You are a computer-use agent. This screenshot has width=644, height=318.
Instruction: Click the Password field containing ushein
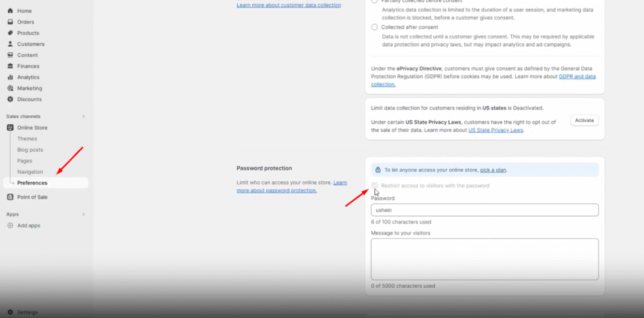click(485, 210)
